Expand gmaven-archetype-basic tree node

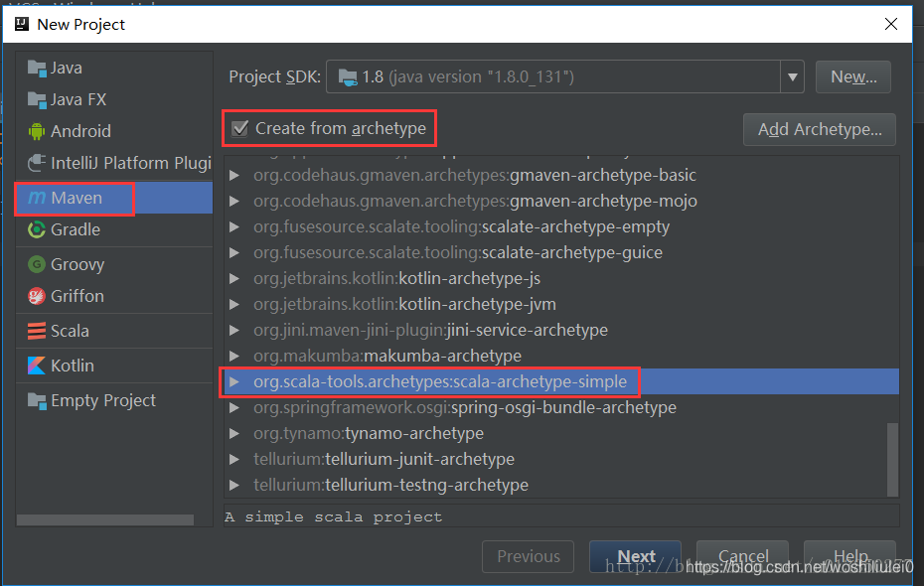click(233, 176)
